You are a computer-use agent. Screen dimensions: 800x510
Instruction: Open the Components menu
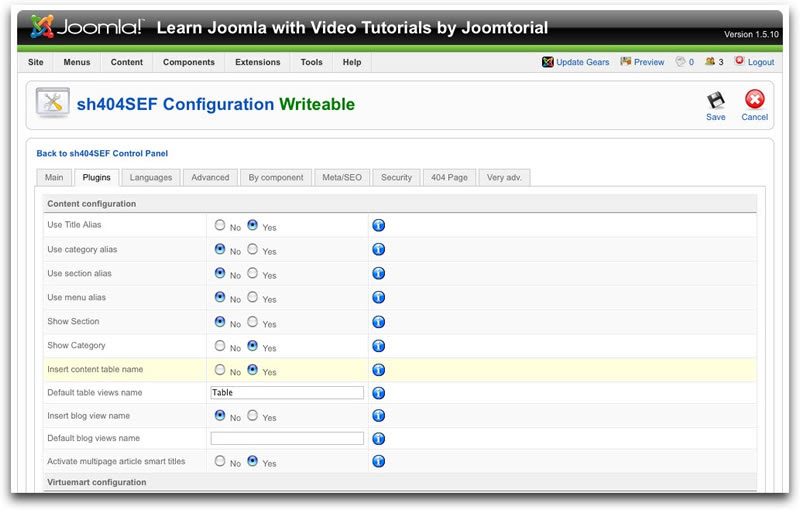(x=189, y=62)
